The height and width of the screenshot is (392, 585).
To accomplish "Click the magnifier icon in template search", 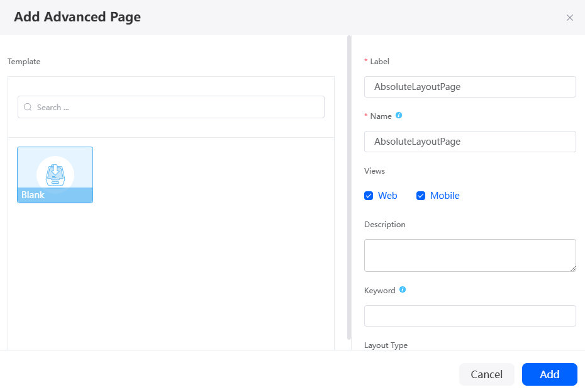I will pyautogui.click(x=28, y=107).
